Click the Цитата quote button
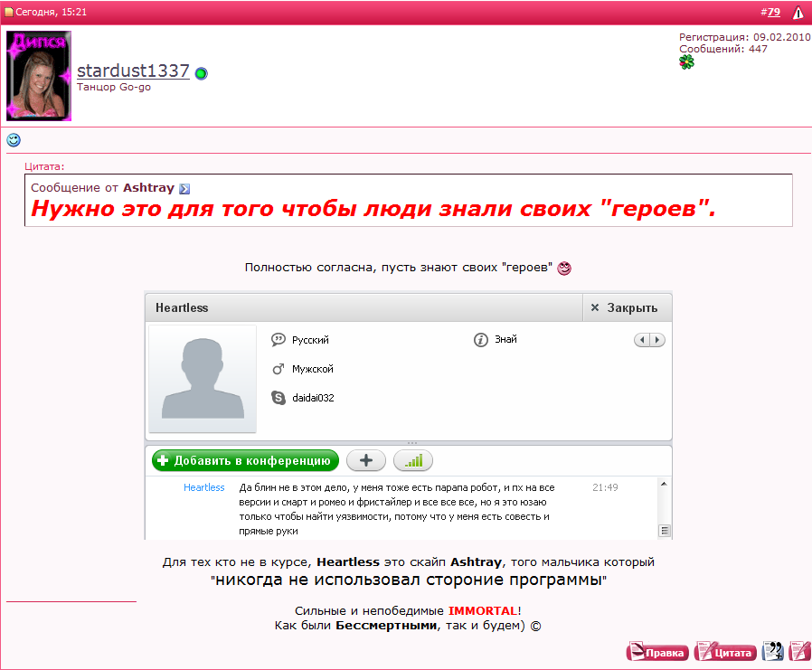 click(x=725, y=652)
